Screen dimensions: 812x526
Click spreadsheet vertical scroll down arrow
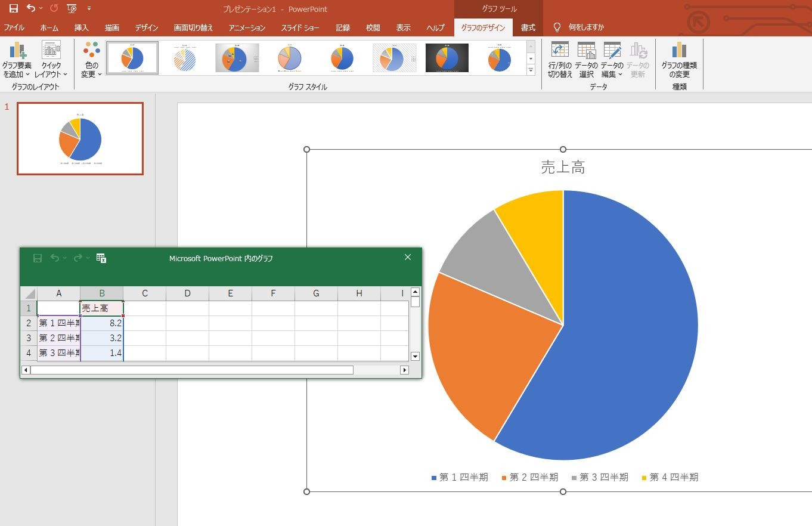click(415, 357)
